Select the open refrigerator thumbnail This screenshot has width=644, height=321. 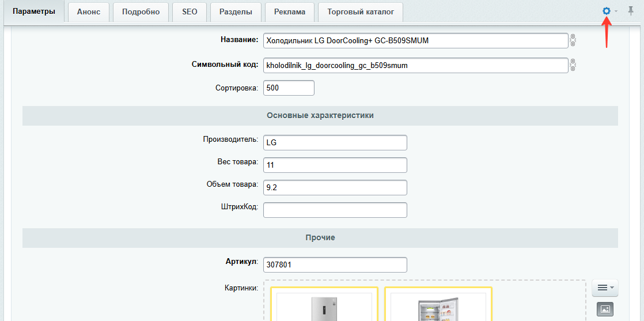[438, 304]
